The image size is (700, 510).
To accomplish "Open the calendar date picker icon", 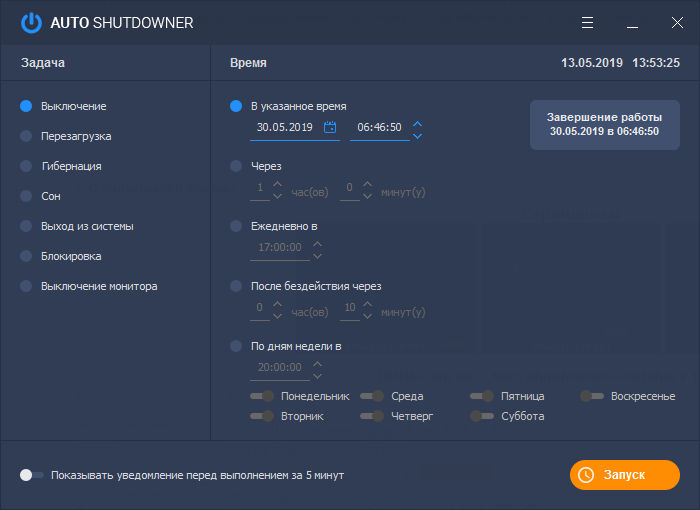I will pyautogui.click(x=330, y=127).
